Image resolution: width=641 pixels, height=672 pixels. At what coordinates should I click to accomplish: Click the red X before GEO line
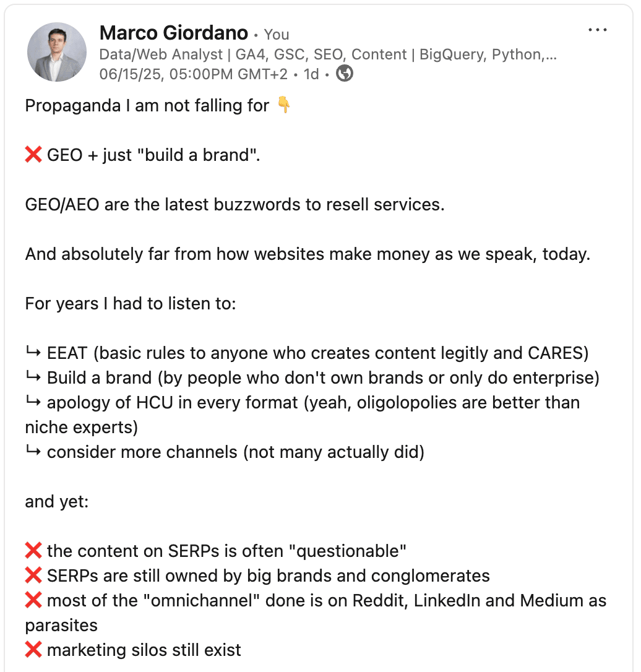point(33,155)
